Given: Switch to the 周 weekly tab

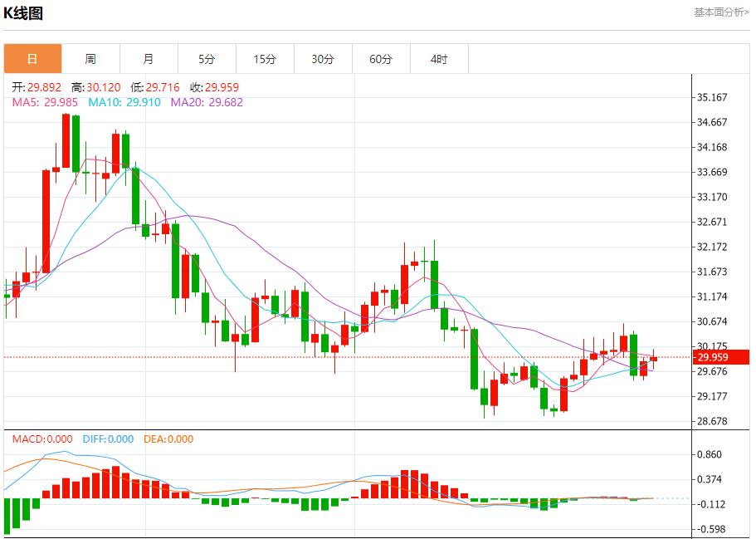Looking at the screenshot, I should [x=90, y=59].
